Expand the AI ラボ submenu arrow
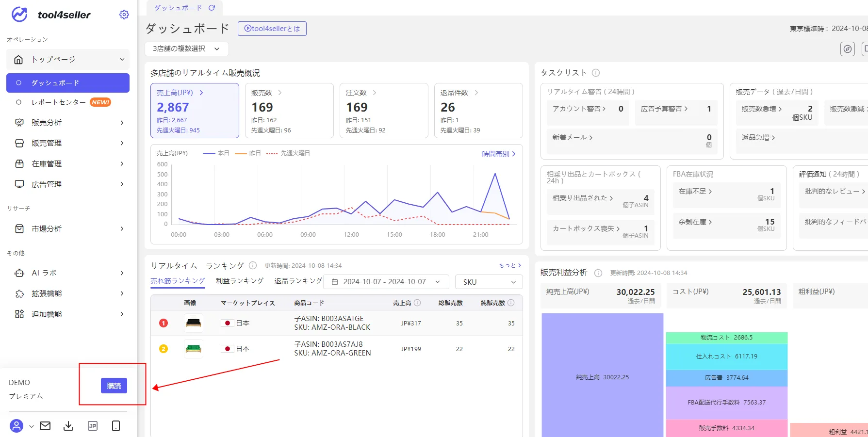 [122, 273]
